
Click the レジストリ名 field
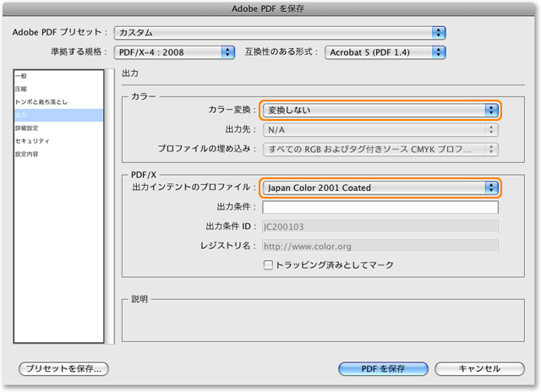point(380,246)
